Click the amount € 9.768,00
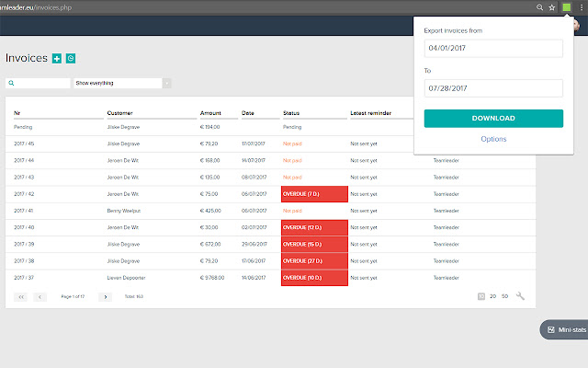This screenshot has height=368, width=588. [x=212, y=278]
